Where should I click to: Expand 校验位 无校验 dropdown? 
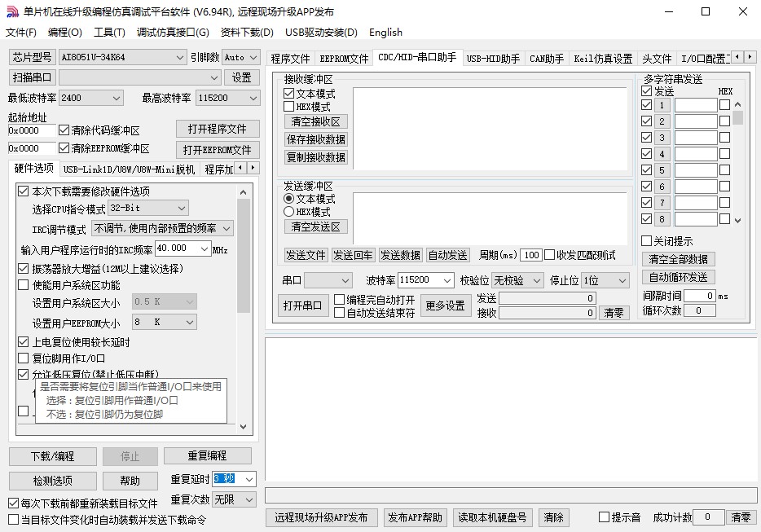click(x=536, y=280)
